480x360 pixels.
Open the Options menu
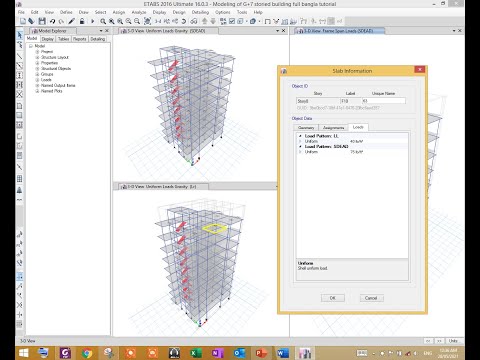click(x=222, y=12)
